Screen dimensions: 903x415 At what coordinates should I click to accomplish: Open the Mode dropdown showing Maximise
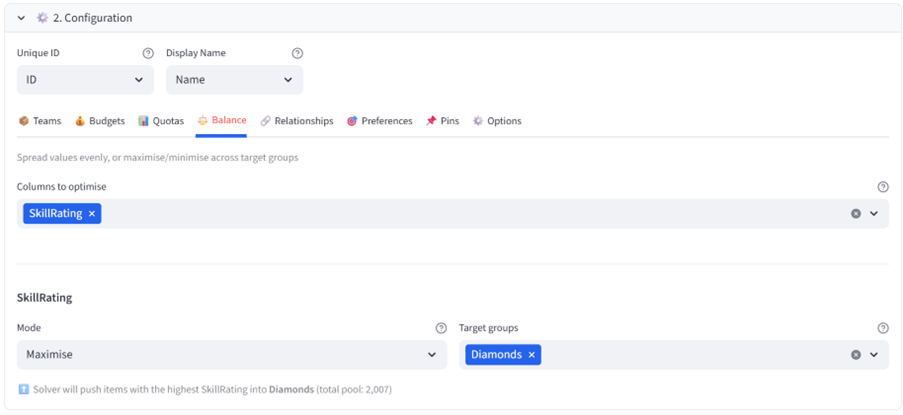[x=231, y=354]
